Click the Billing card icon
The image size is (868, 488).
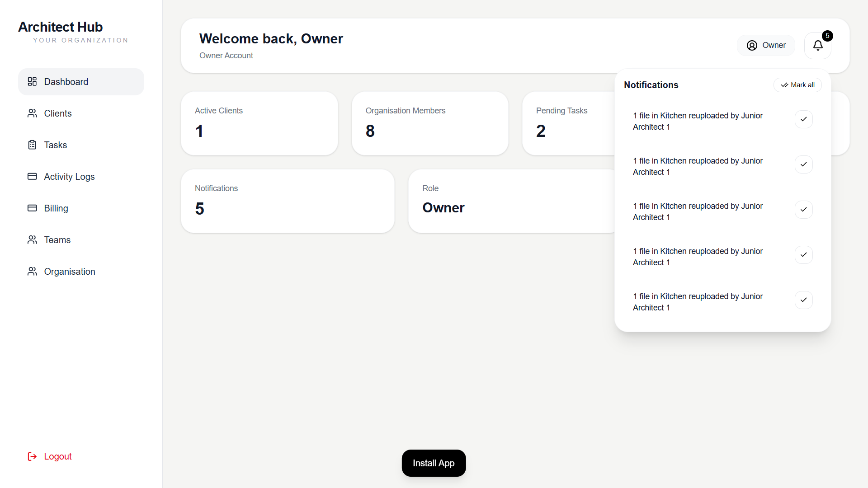pyautogui.click(x=32, y=208)
